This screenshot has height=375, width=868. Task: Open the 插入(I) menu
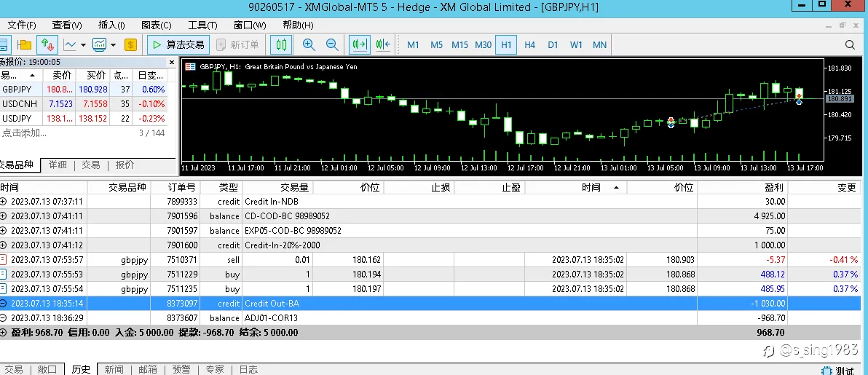(111, 25)
